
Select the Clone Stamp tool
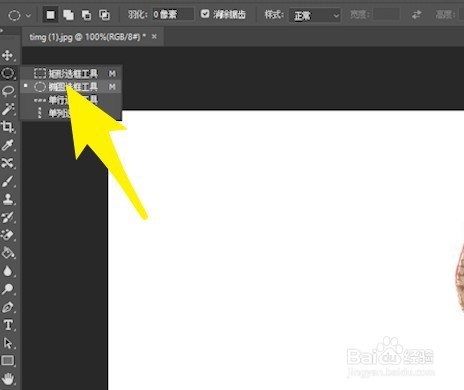click(x=8, y=199)
